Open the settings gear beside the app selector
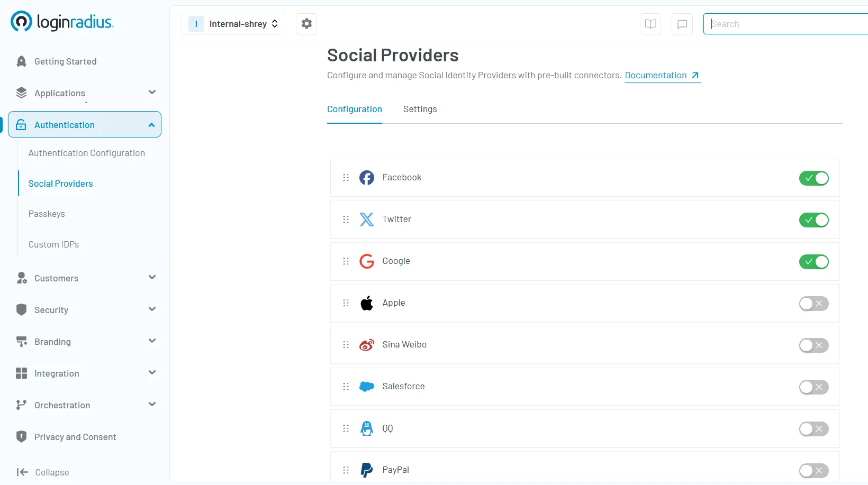Viewport: 868px width, 485px height. (x=306, y=23)
